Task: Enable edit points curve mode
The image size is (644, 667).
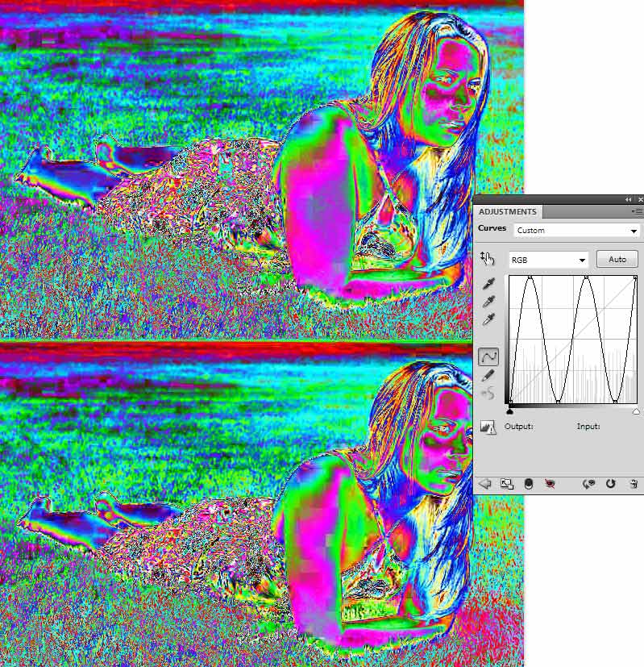Action: tap(488, 356)
